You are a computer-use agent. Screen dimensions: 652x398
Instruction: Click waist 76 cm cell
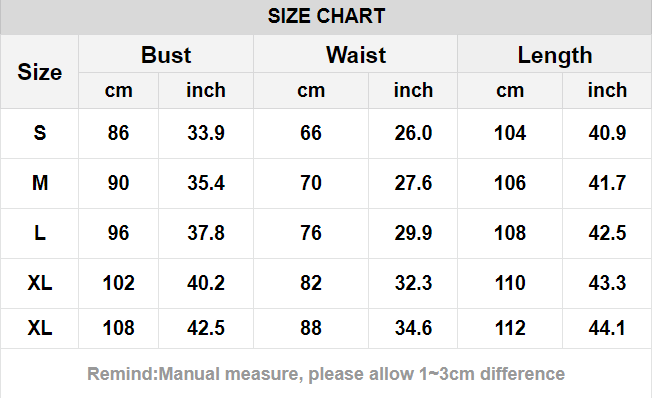(x=311, y=233)
